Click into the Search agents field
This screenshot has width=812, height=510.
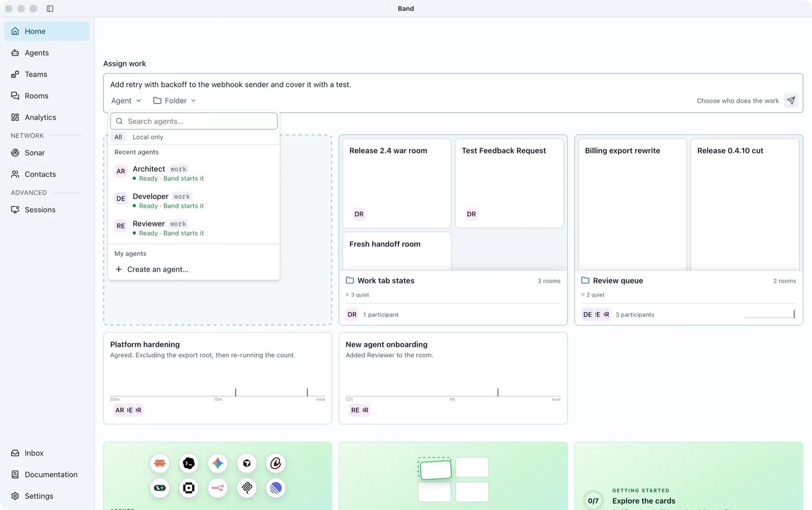(194, 121)
